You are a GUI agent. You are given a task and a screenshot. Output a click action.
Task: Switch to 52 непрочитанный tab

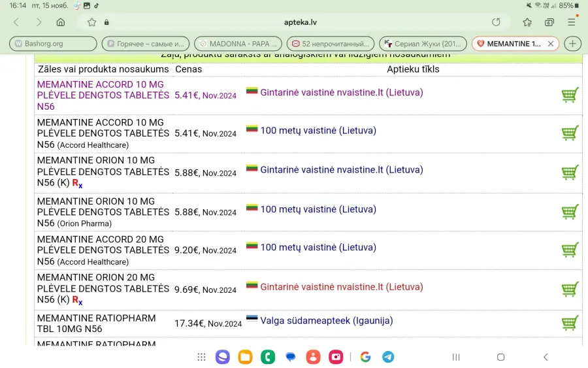point(331,44)
